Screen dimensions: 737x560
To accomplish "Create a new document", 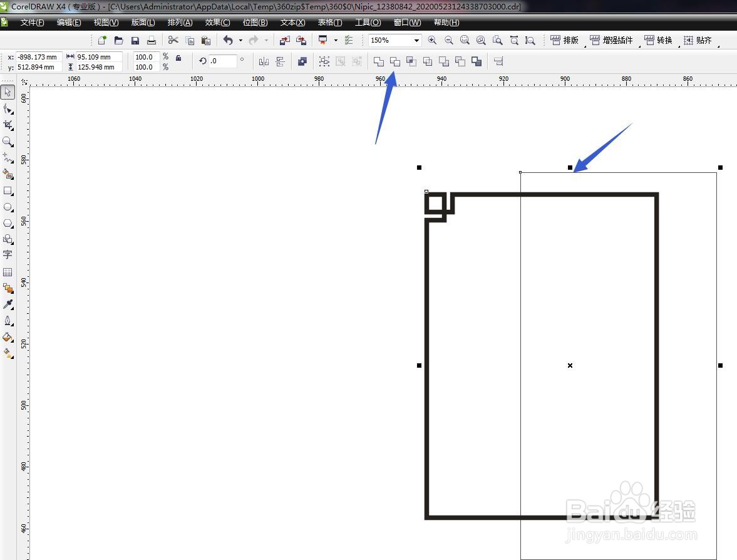I will tap(102, 41).
